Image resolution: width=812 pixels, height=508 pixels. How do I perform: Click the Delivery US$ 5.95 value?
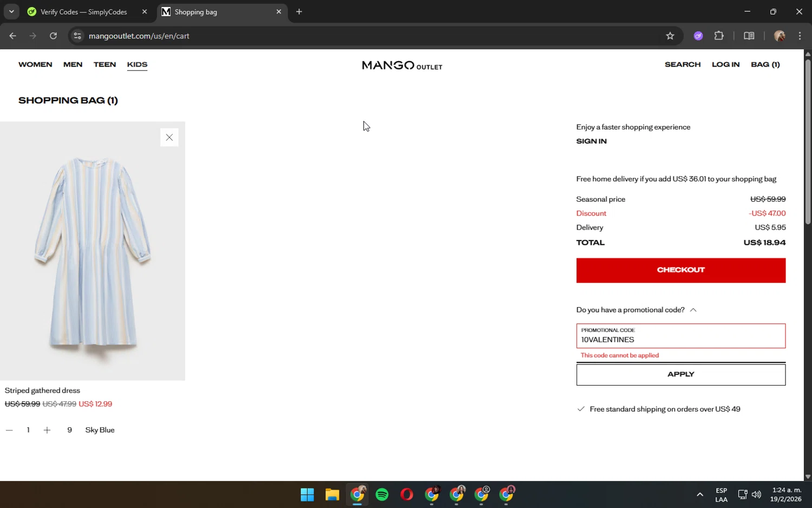click(770, 227)
